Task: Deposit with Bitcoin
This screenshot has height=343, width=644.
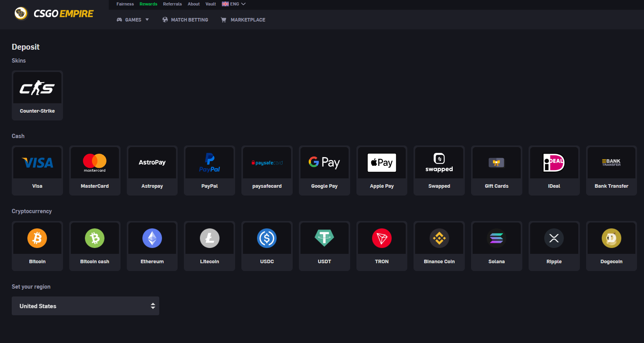Action: point(37,246)
